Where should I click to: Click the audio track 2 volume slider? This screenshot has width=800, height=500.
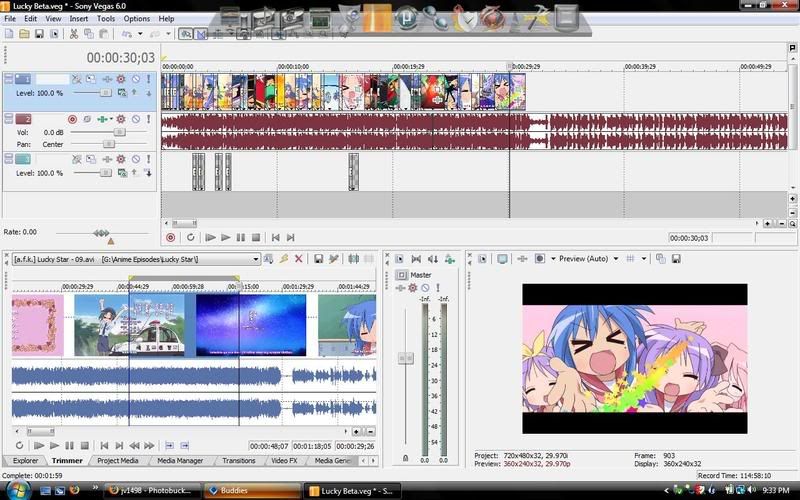coord(118,131)
